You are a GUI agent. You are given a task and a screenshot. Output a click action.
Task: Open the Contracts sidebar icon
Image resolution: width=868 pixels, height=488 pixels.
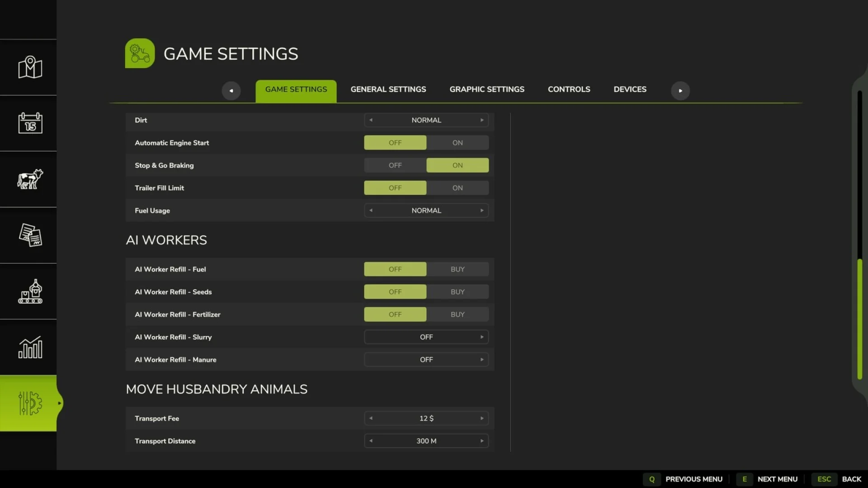[28, 235]
